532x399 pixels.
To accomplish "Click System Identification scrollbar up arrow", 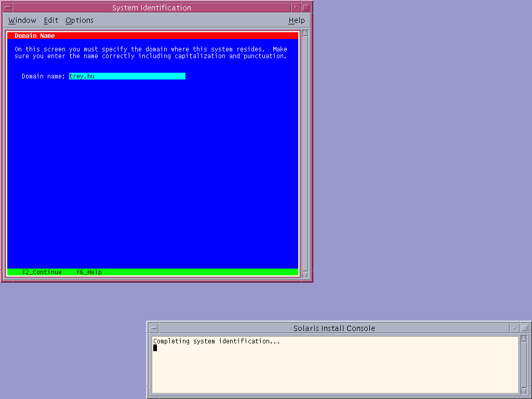I will coord(305,33).
